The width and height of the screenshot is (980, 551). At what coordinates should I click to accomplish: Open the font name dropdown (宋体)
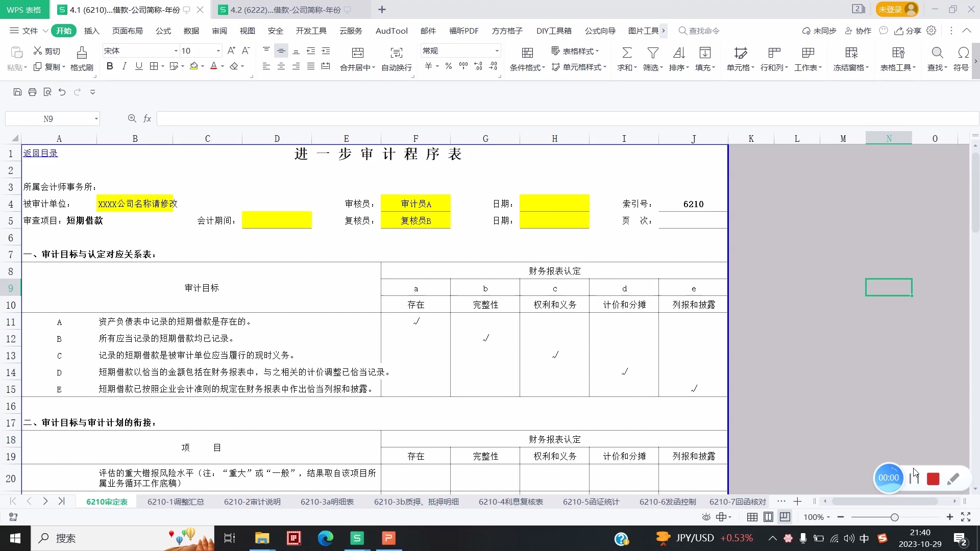tap(176, 51)
